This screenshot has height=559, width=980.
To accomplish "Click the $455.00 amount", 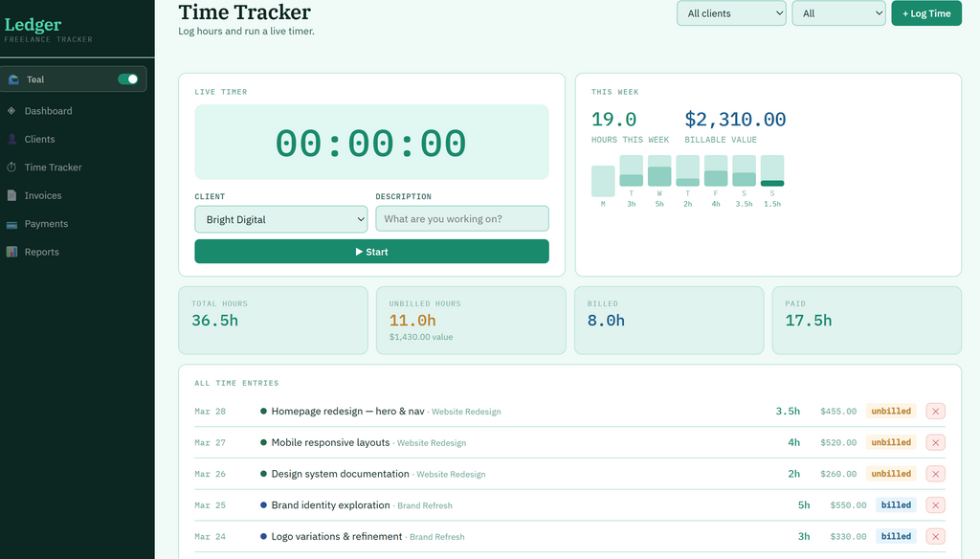I will (838, 412).
